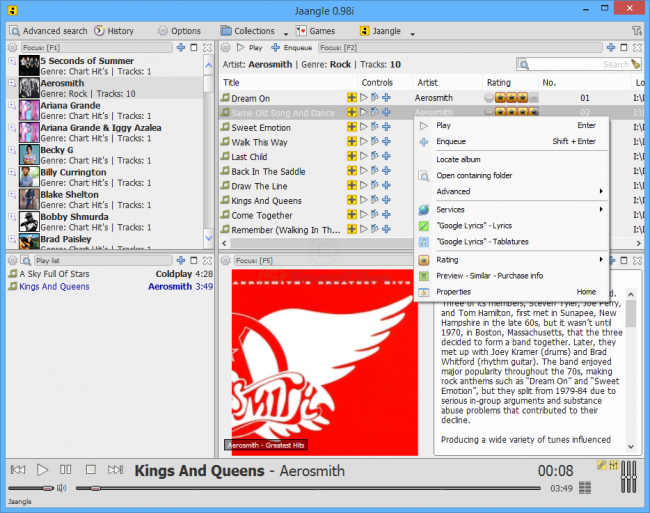Pause playback
Screen dimensions: 650x513
click(x=65, y=470)
